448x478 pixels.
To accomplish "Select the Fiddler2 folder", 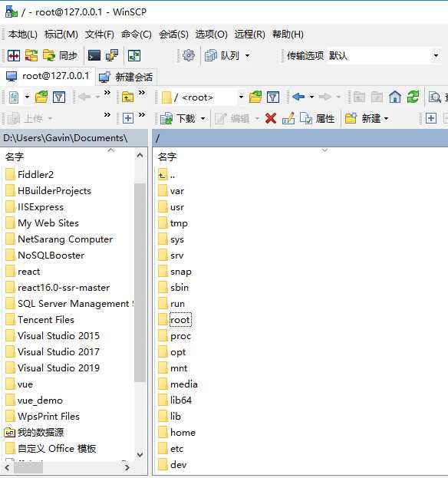I will coord(30,175).
